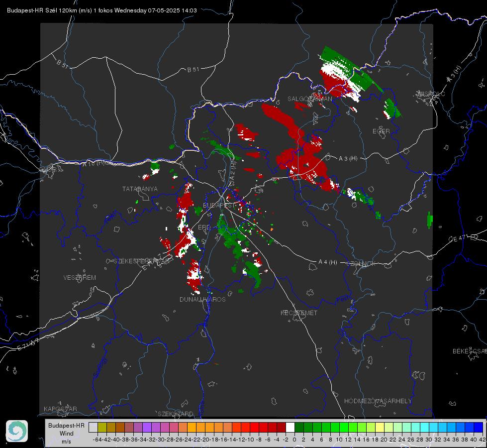Click the swirl logo icon beside the legend
Screen dimensions: 487x448
17,431
